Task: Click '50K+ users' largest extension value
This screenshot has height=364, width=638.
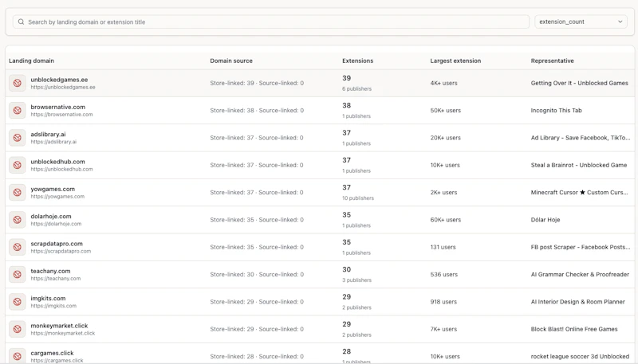Action: tap(446, 111)
